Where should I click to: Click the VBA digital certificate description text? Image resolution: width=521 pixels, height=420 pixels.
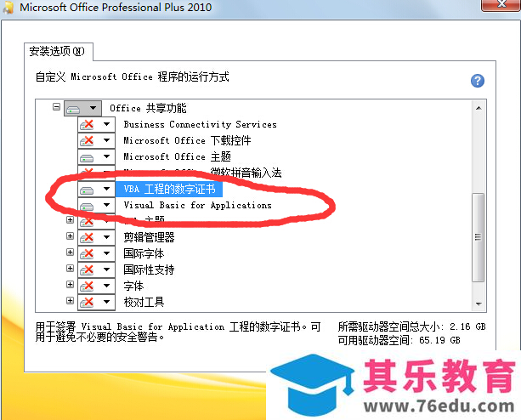178,332
